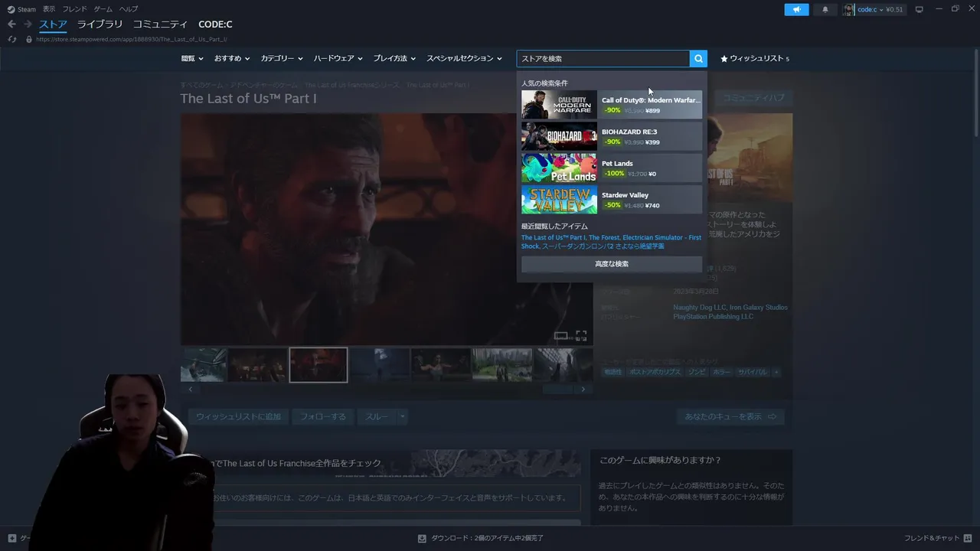Click the store URL address
980x551 pixels.
(x=132, y=39)
